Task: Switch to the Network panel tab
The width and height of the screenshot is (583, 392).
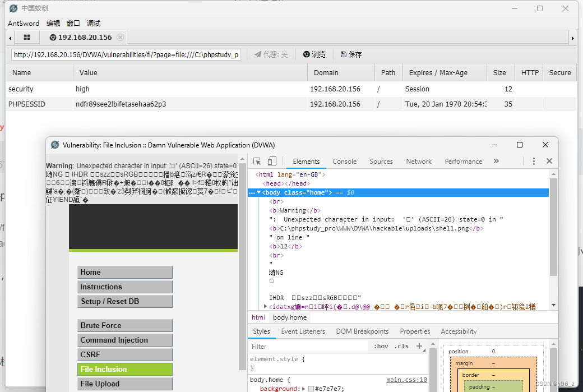Action: tap(419, 162)
